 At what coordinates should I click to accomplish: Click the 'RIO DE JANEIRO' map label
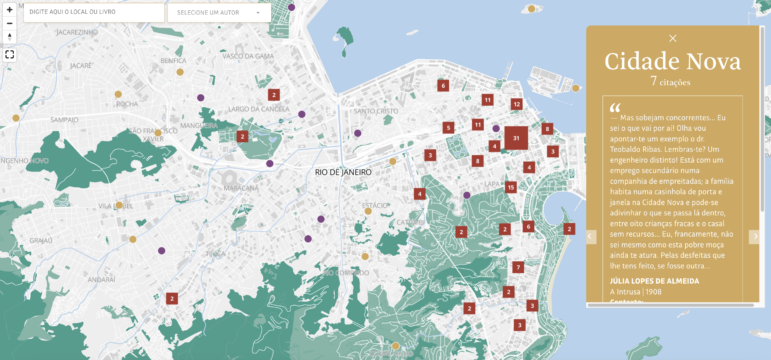click(x=343, y=172)
